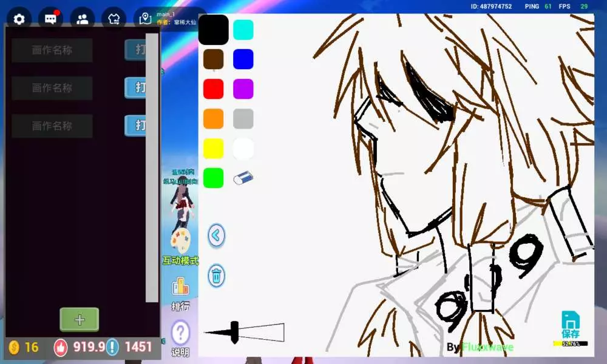Click the undo back arrow icon
607x364 pixels.
pyautogui.click(x=217, y=235)
